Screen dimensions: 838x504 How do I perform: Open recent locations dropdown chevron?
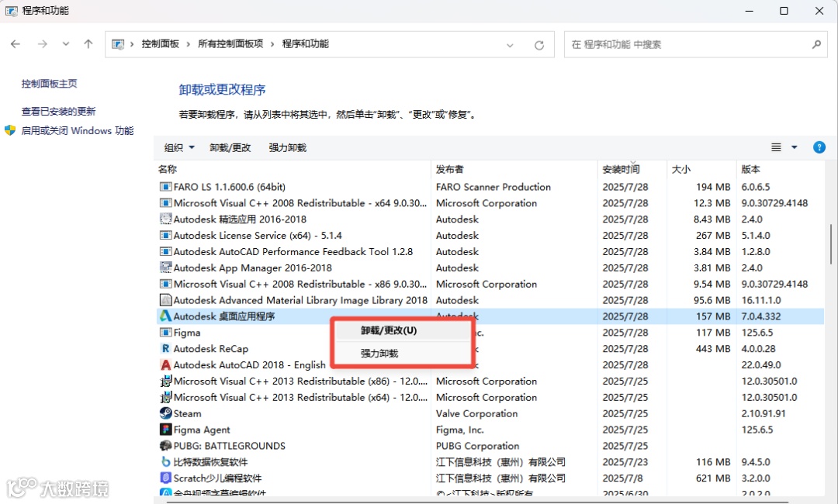(66, 44)
